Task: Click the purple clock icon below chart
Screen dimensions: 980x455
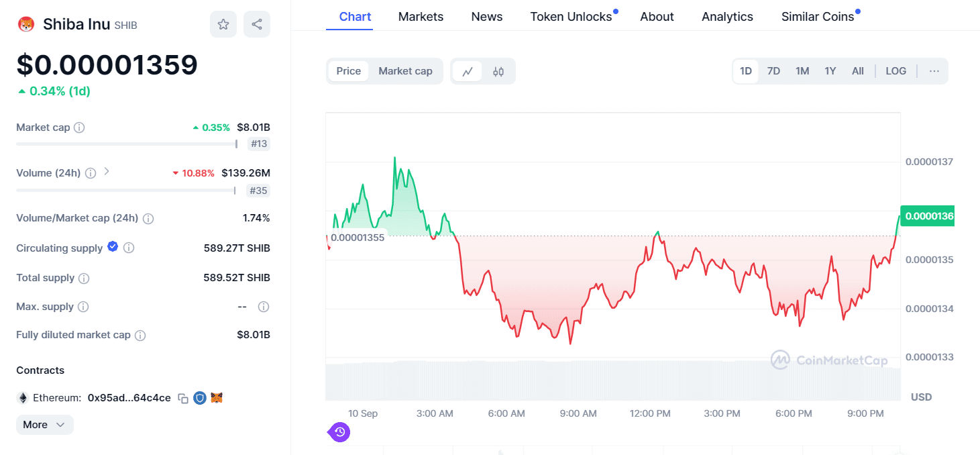Action: pos(339,432)
